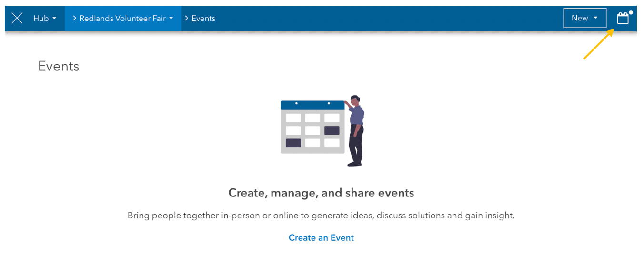Select Hub in the top navigation
Viewport: 644px width, 275px height.
(x=41, y=18)
